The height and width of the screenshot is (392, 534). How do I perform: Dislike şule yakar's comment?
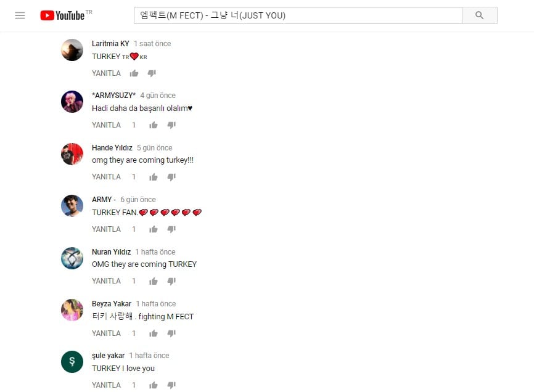(171, 385)
